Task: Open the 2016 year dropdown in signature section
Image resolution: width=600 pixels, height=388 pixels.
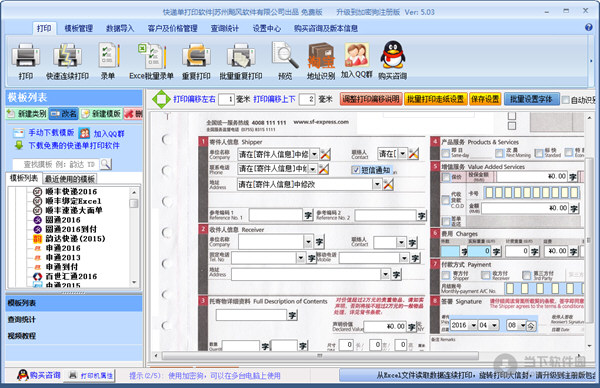Action: (x=474, y=325)
